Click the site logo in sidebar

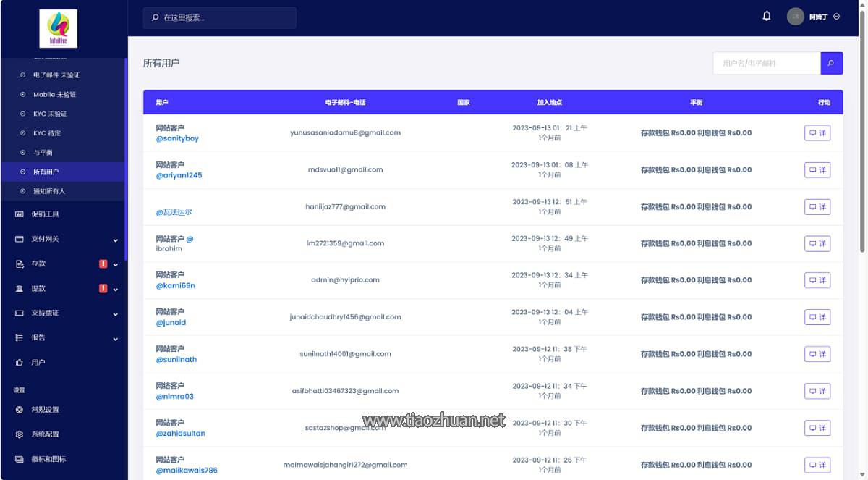(59, 29)
